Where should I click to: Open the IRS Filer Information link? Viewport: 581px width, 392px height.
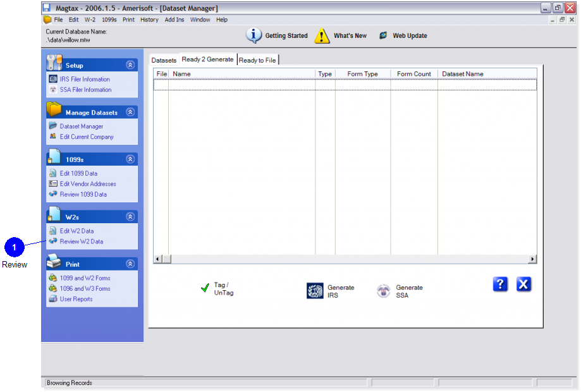coord(85,79)
